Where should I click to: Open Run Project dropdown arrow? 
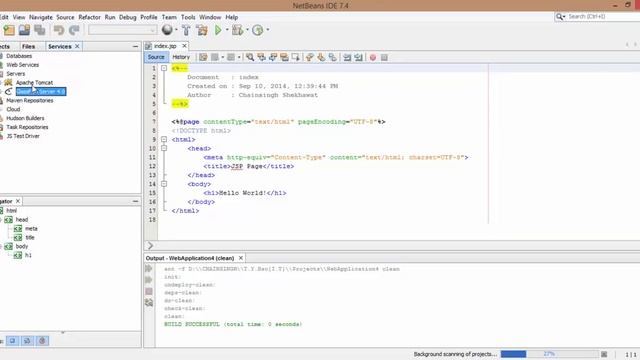[227, 30]
